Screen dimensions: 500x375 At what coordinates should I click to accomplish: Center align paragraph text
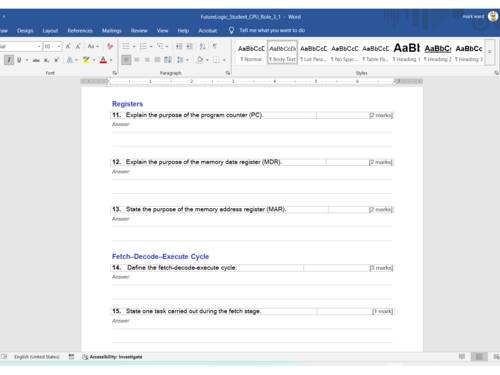(x=137, y=60)
